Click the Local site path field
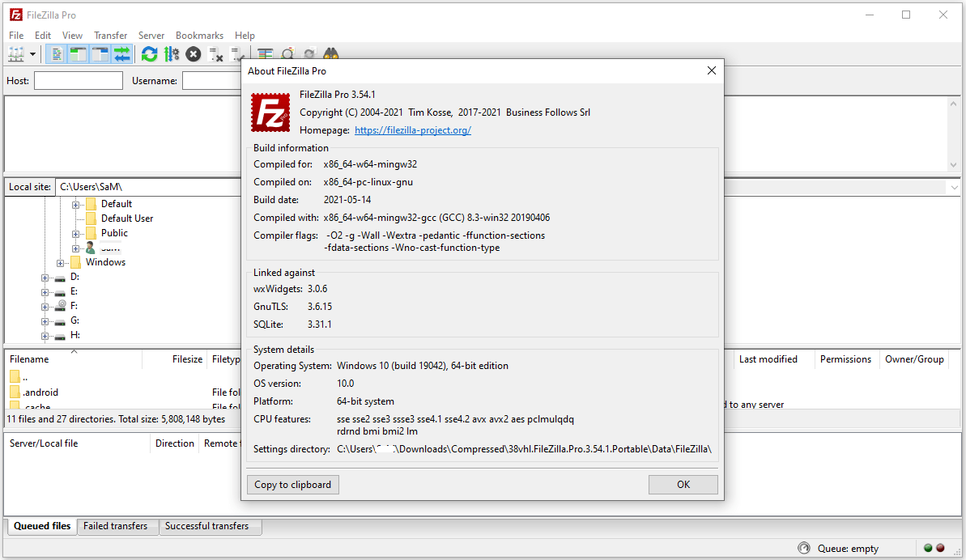 [148, 186]
